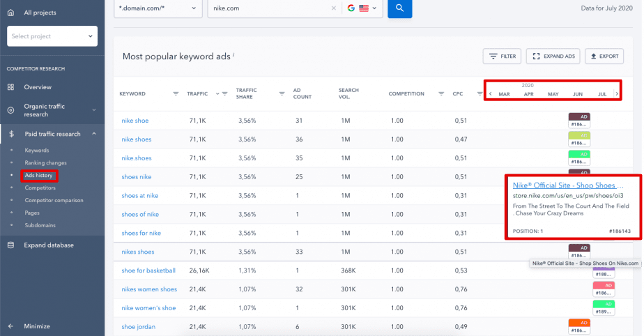Click the ad block in nike shoe row

579,121
